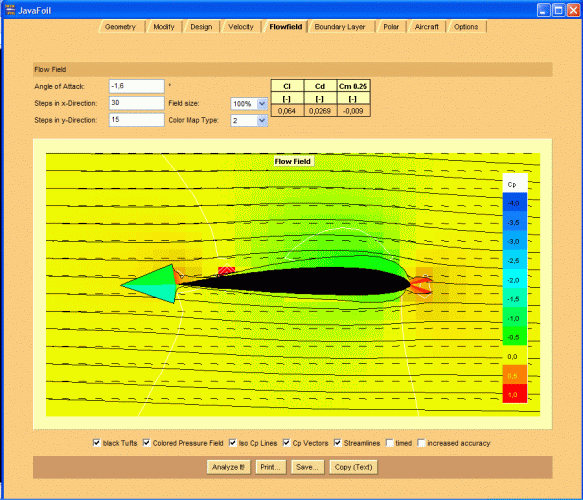Screen dimensions: 583x500
Task: Uncheck the black Tufts checkbox
Action: point(96,442)
